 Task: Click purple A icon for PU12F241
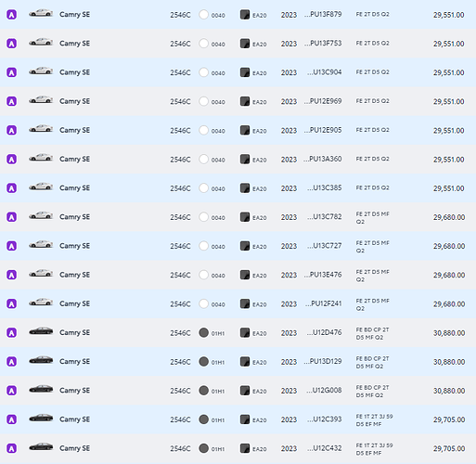pyautogui.click(x=11, y=303)
